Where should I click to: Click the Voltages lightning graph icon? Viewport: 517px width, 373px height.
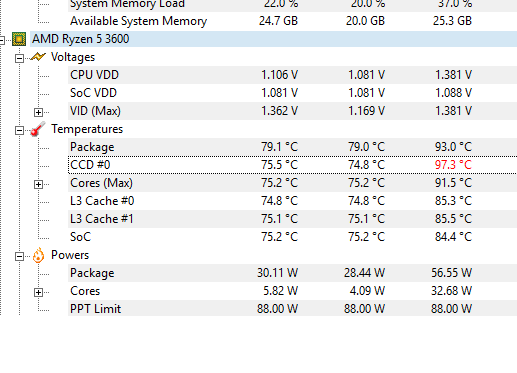tap(38, 57)
